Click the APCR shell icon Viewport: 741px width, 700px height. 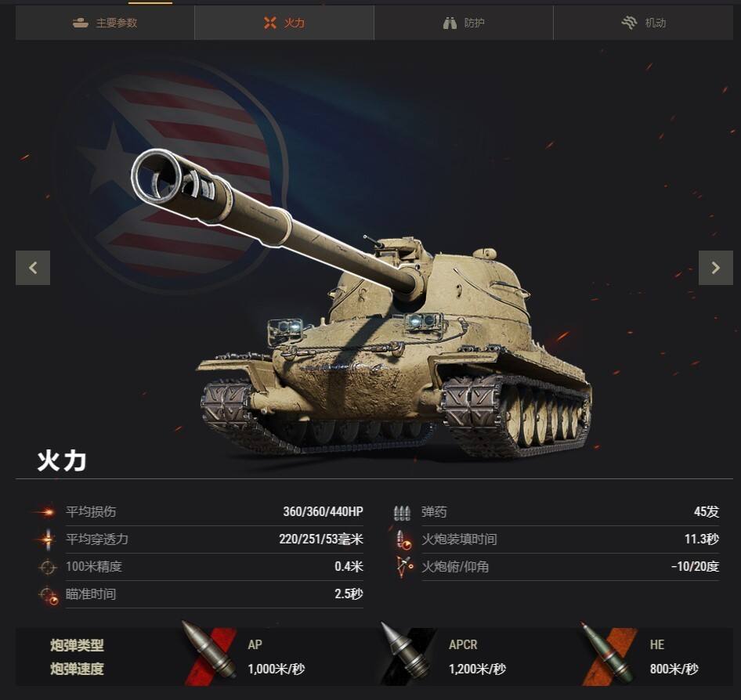(409, 654)
